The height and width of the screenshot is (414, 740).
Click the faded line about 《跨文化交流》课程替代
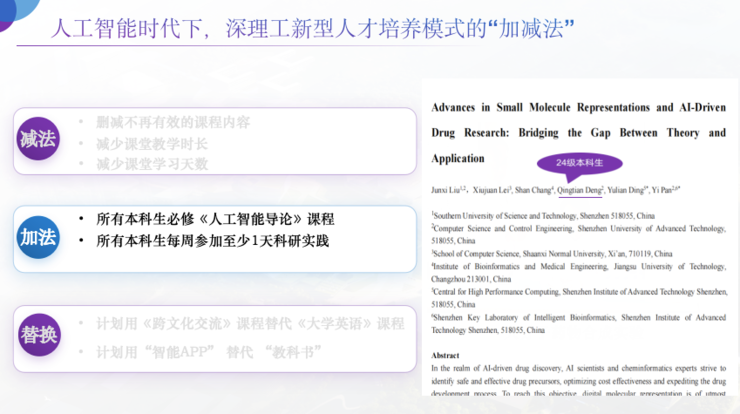(x=250, y=323)
